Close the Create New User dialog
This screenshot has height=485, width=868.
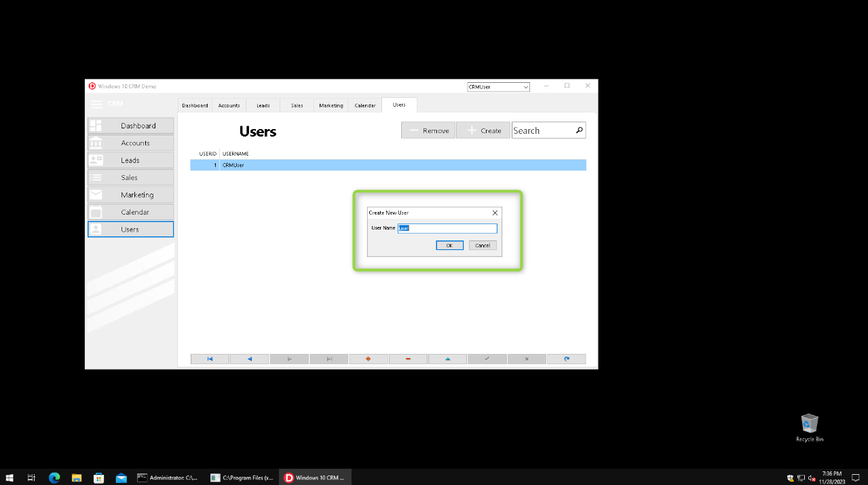tap(495, 213)
